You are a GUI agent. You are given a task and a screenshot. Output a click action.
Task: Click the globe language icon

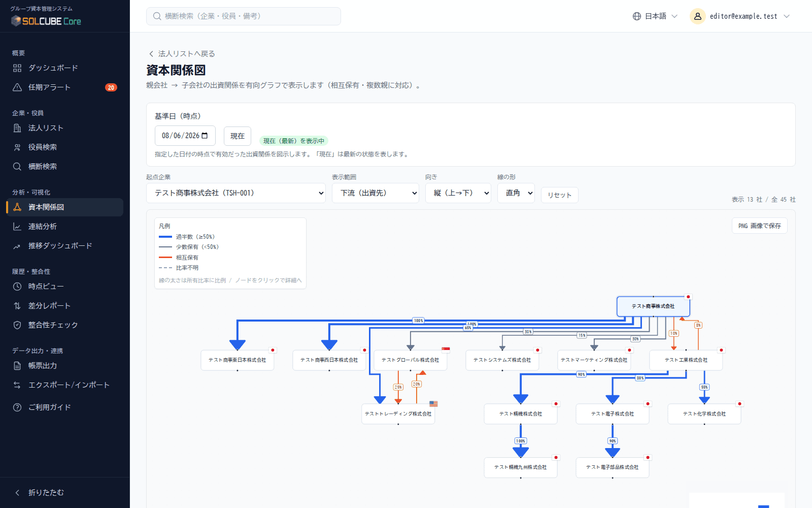click(x=637, y=16)
